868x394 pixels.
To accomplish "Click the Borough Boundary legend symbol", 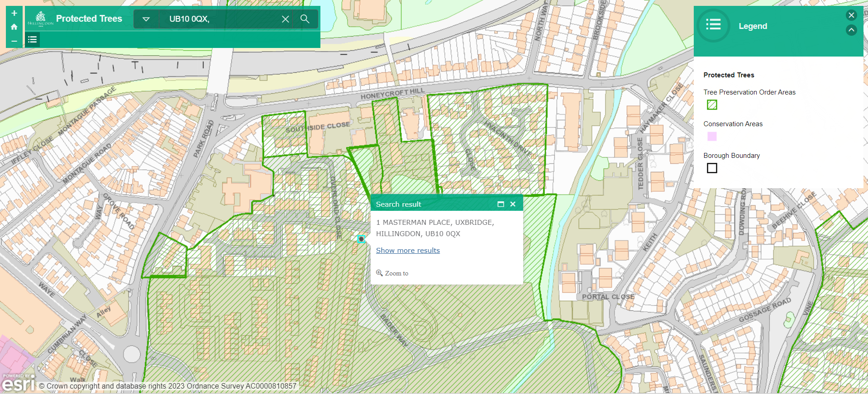I will tap(712, 168).
